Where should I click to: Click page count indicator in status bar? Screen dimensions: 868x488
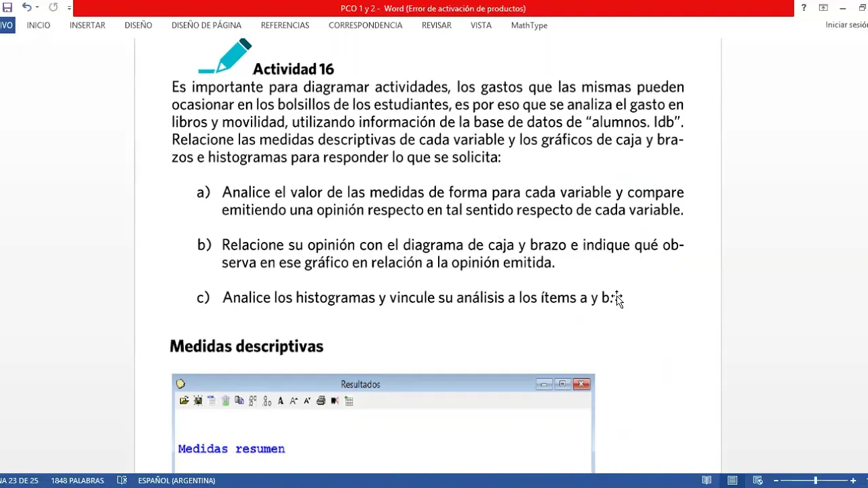coord(19,481)
